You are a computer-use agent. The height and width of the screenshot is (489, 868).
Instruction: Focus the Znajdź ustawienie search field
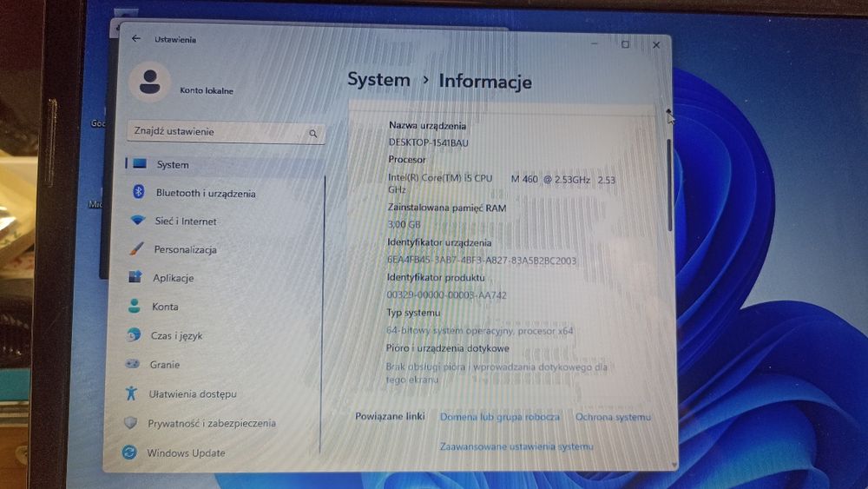(x=226, y=132)
